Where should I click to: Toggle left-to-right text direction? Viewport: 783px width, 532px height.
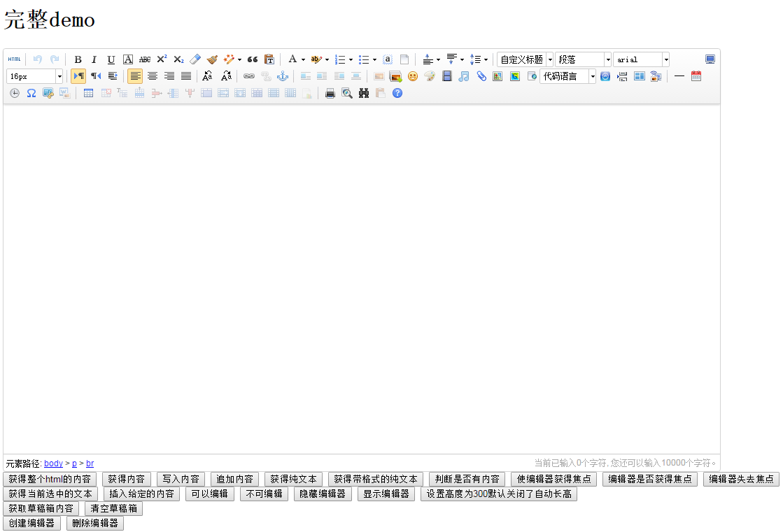(x=78, y=76)
